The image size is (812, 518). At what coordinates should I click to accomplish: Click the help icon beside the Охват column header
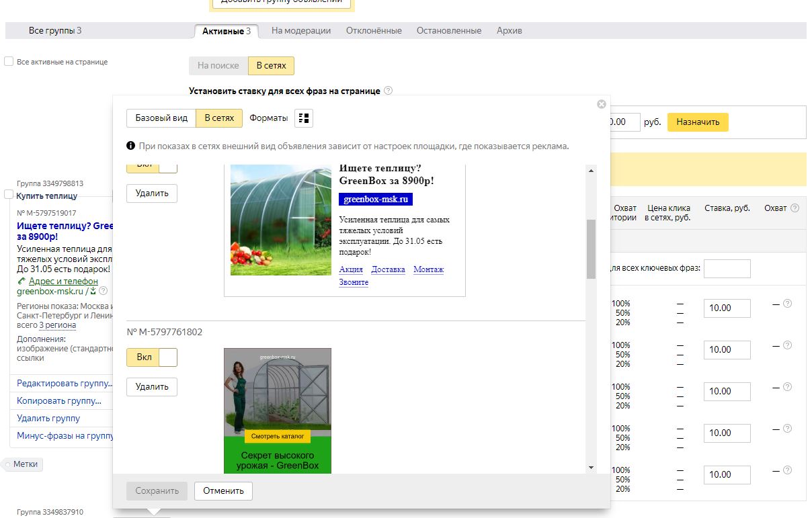(795, 208)
